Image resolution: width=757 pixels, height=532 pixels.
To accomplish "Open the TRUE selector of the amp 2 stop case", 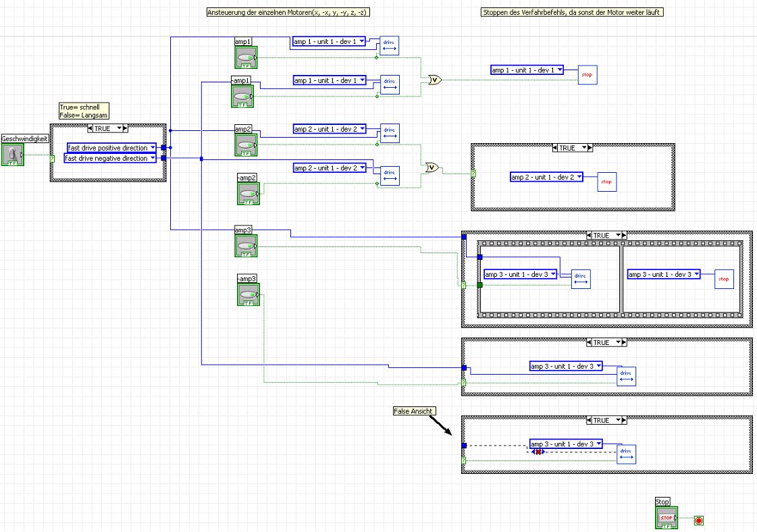I will pyautogui.click(x=573, y=148).
